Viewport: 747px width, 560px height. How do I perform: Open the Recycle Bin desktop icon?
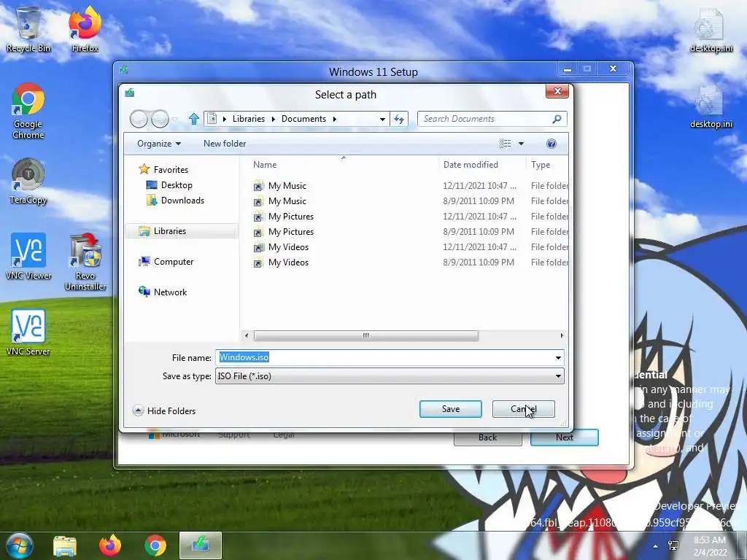pos(28,30)
